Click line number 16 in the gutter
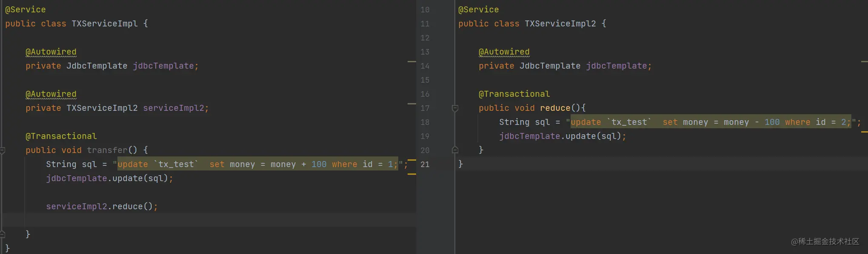This screenshot has height=254, width=868. (425, 94)
